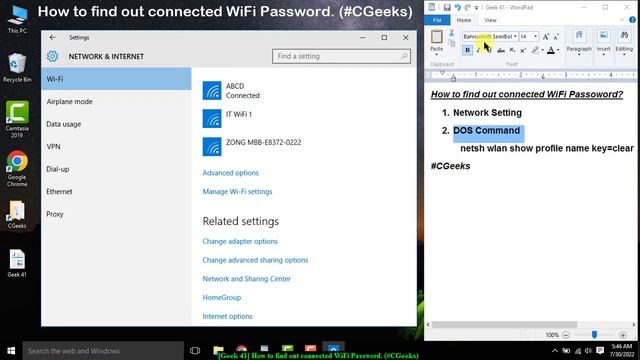
Task: Go back in Settings window
Action: [52, 37]
